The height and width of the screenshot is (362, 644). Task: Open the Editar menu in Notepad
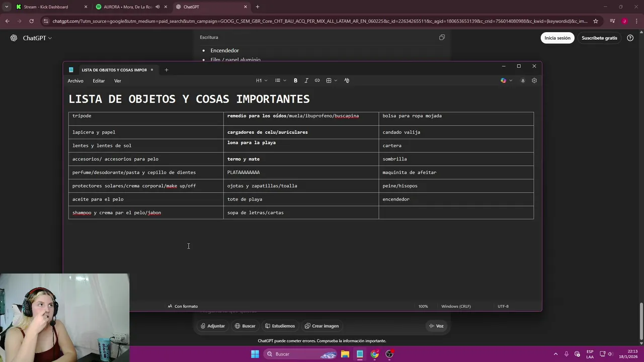point(99,81)
